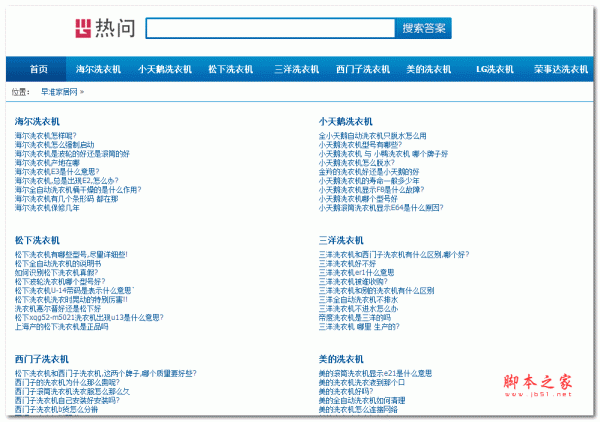
Task: Click the 热问 site logo
Action: tap(105, 28)
